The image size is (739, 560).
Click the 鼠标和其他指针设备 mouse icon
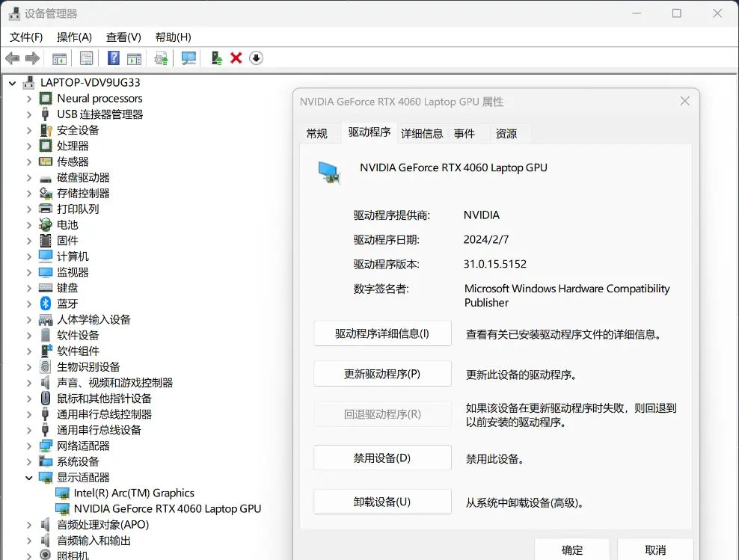(45, 399)
